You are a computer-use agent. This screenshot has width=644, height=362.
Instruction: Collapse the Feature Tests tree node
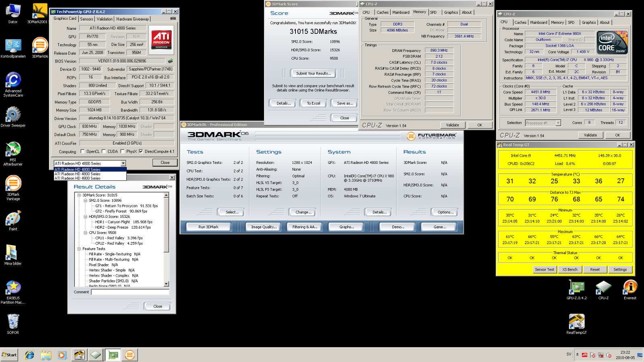coord(79,249)
